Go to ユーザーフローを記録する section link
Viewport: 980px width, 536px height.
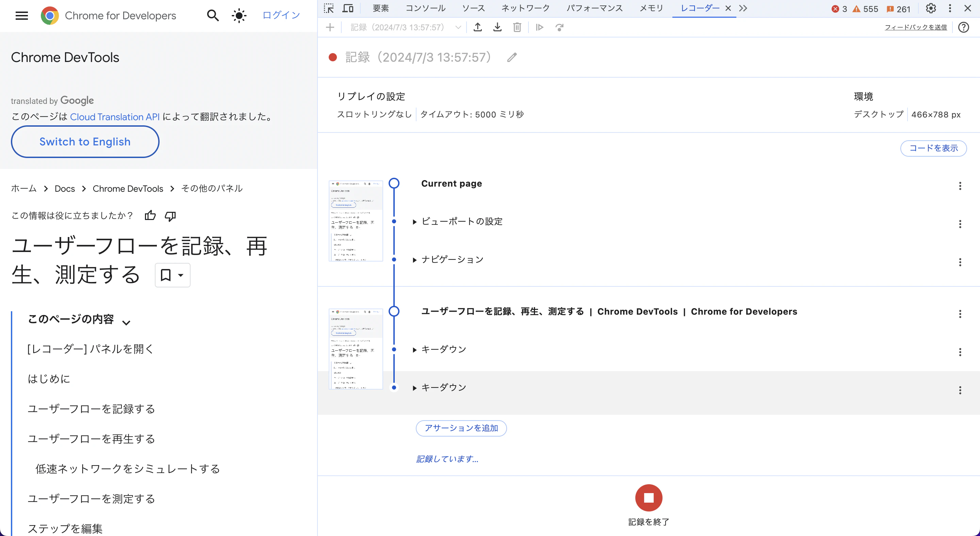(x=91, y=409)
